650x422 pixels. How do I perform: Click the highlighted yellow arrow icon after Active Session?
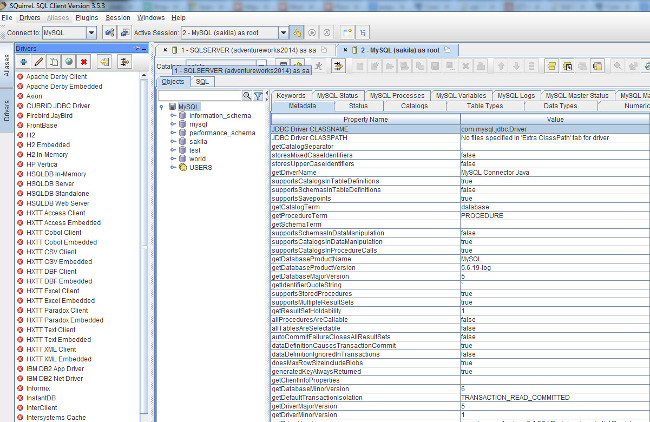point(297,32)
